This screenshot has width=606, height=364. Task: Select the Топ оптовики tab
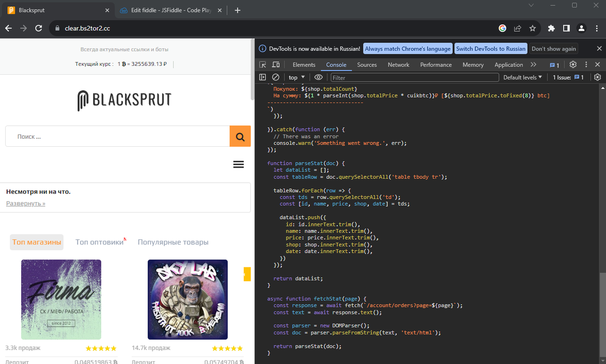99,242
